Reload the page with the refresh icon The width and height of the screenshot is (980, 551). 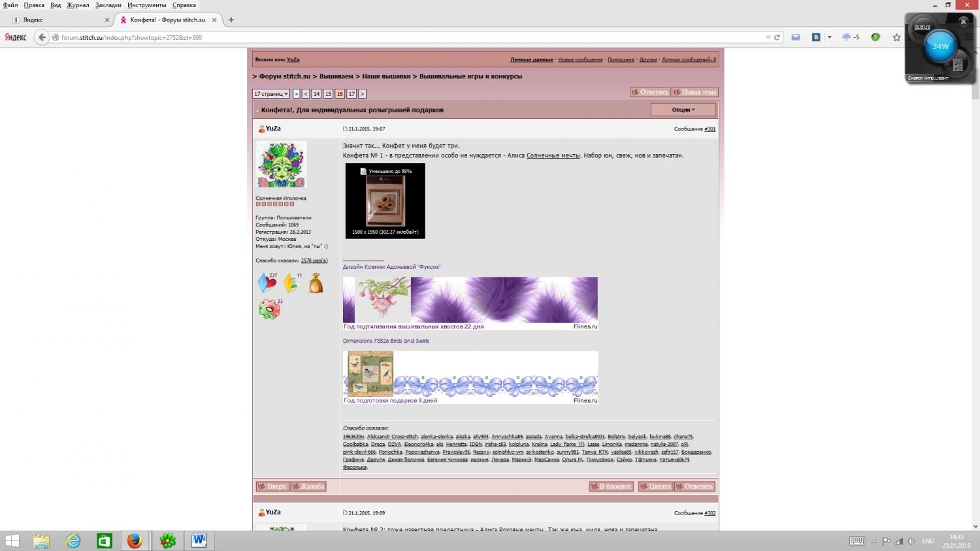click(x=777, y=37)
